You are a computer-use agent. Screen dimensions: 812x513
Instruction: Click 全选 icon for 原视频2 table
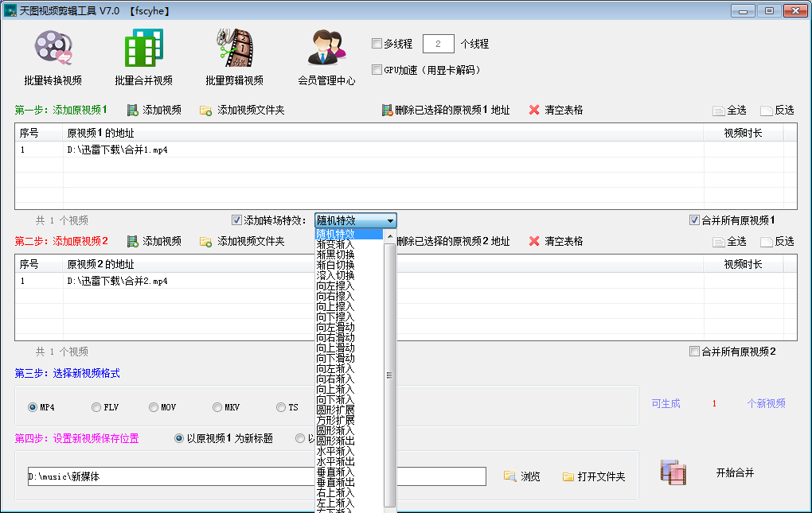(718, 242)
